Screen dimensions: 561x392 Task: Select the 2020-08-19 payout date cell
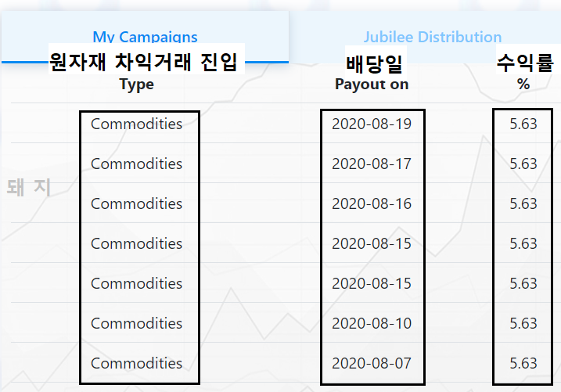point(372,124)
